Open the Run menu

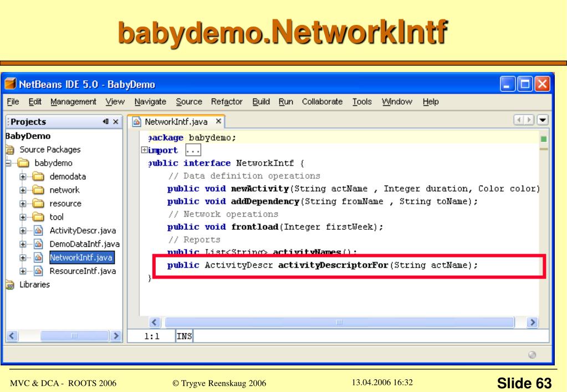pos(285,102)
